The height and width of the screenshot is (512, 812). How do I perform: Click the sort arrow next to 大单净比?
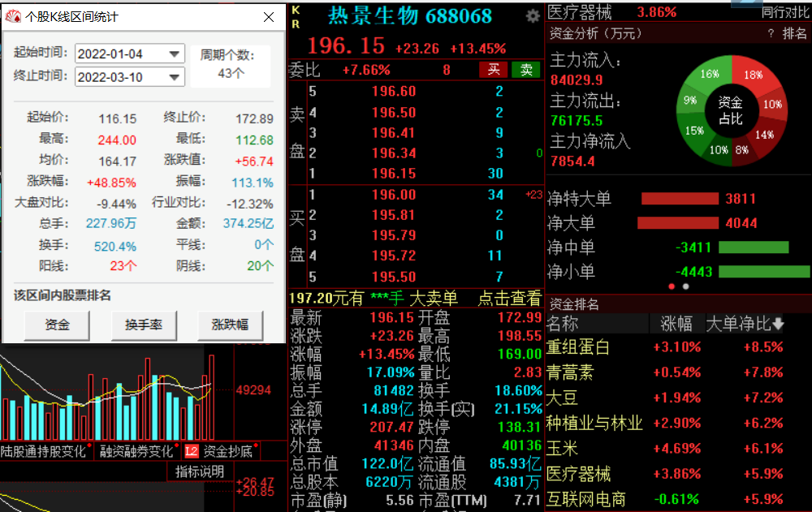pos(778,324)
